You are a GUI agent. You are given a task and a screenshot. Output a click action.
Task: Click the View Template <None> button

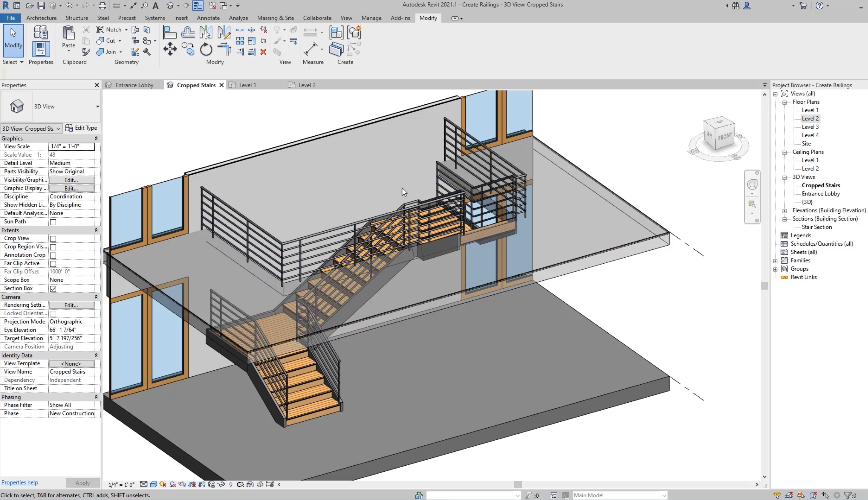tap(71, 363)
